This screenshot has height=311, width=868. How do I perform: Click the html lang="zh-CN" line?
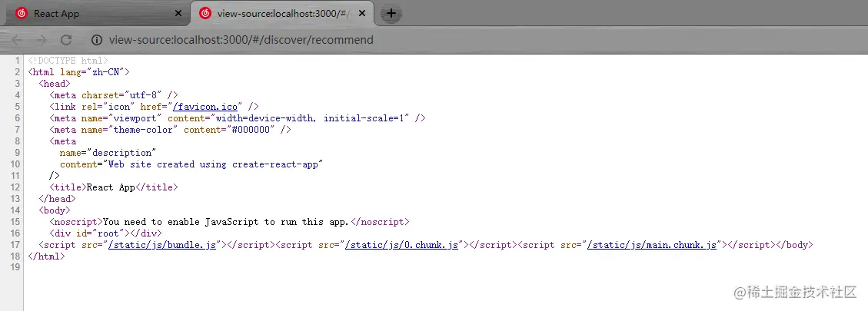[78, 72]
